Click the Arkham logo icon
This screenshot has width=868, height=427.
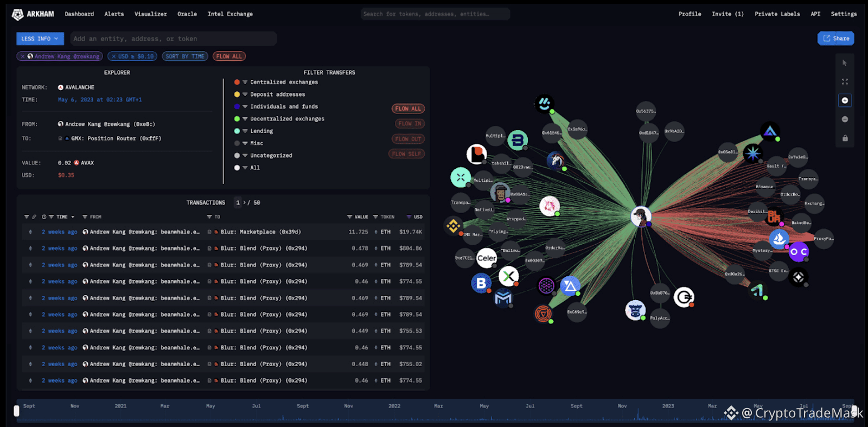click(18, 15)
